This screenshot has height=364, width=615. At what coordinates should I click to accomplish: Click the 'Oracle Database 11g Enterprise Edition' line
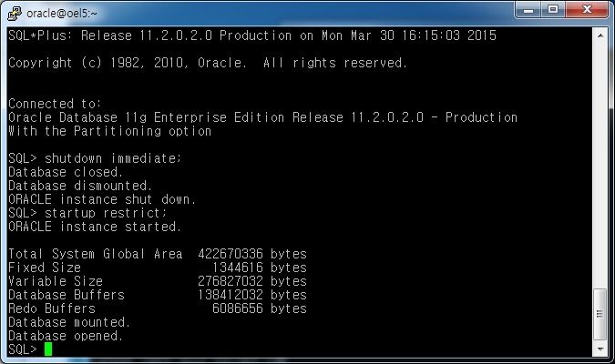pos(262,117)
